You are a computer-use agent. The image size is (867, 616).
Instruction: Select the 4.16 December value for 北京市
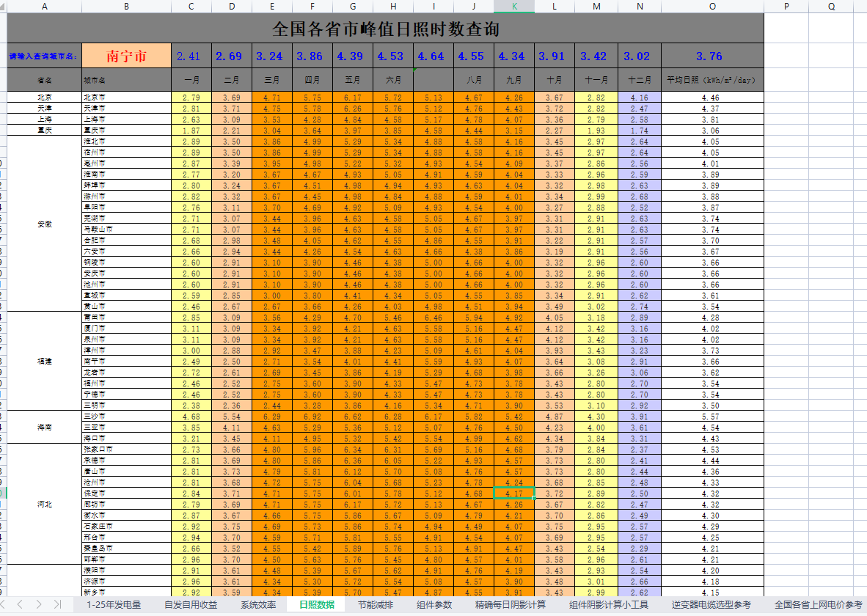pyautogui.click(x=640, y=98)
